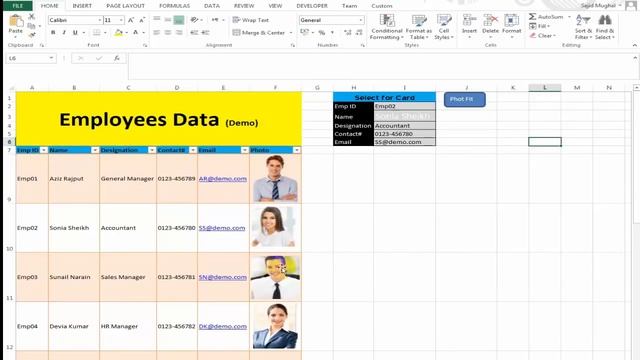This screenshot has height=360, width=640.
Task: Open the SS@demo.com link in the table
Action: pyautogui.click(x=222, y=228)
